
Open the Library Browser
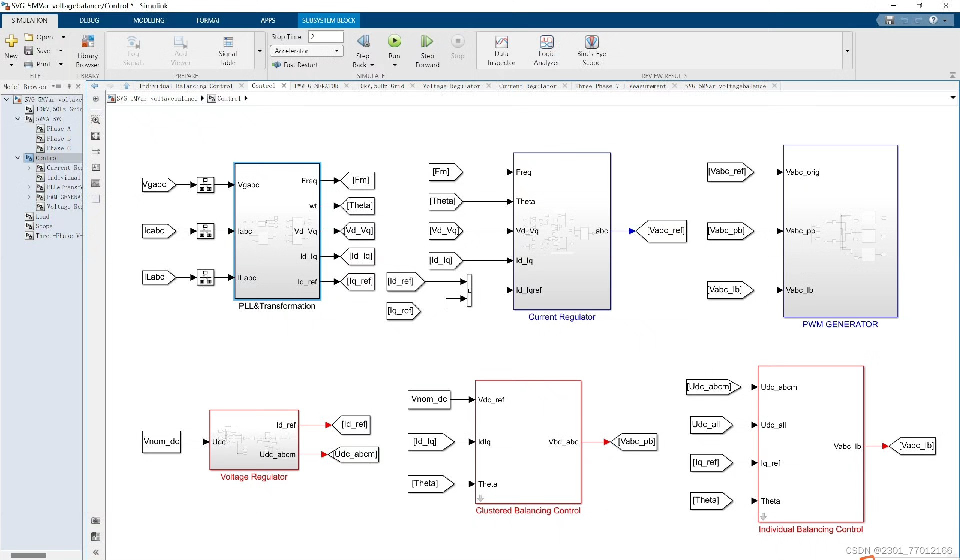click(88, 51)
